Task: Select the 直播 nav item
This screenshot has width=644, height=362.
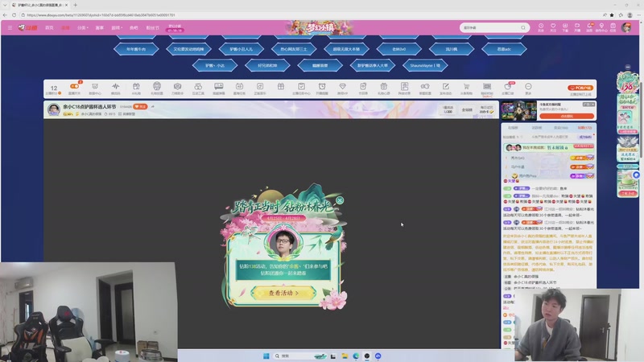Action: (65, 28)
